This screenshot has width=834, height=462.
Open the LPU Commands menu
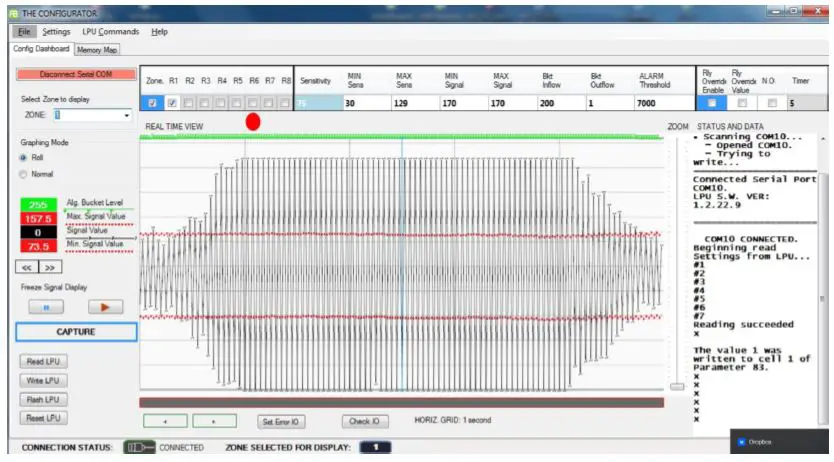pos(110,32)
